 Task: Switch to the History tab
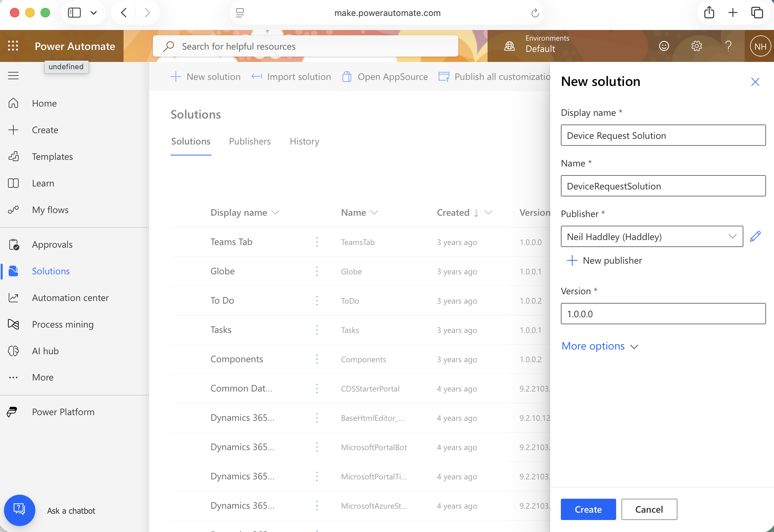pyautogui.click(x=304, y=141)
